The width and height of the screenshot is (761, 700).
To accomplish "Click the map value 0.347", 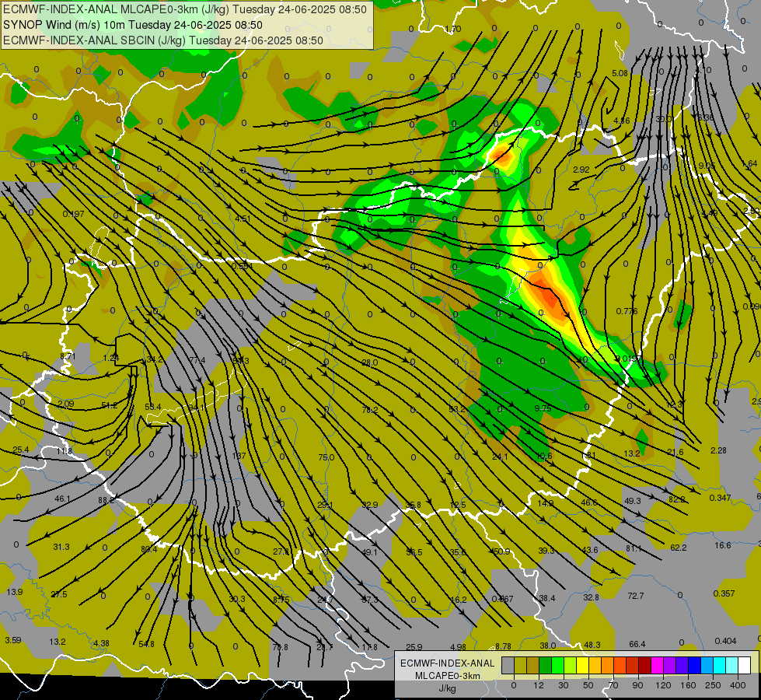I will (x=721, y=498).
